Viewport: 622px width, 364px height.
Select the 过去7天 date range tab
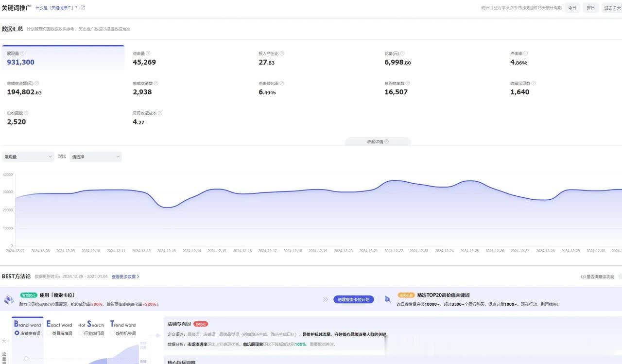[612, 8]
